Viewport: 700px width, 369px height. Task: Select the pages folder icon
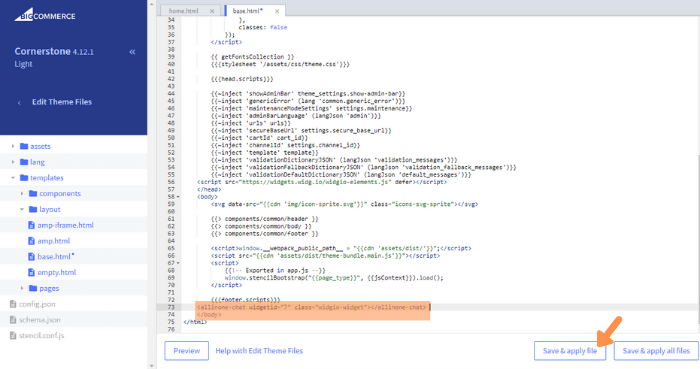coord(33,288)
